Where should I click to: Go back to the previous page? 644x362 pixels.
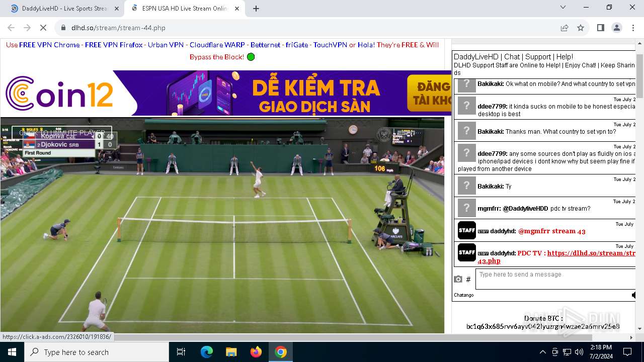point(11,28)
